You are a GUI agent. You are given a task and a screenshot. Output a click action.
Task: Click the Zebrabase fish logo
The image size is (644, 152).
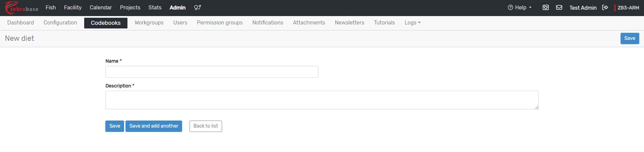point(21,8)
